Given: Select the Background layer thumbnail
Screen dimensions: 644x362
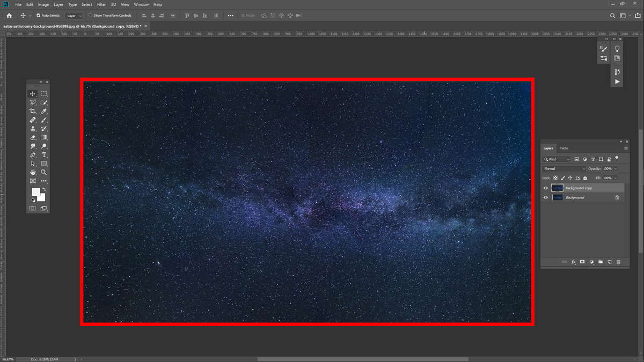Looking at the screenshot, I should click(x=557, y=197).
